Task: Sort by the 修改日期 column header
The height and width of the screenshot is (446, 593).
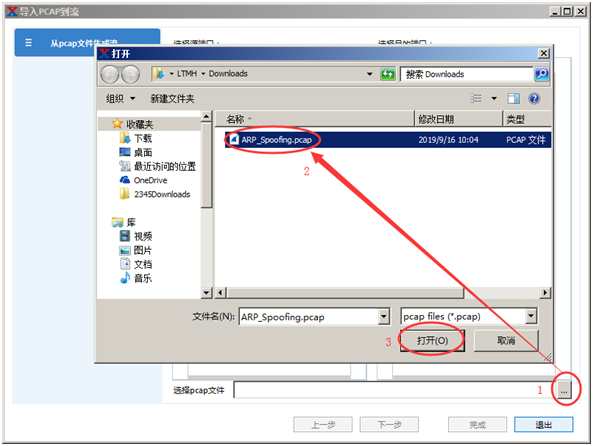Action: (x=458, y=119)
